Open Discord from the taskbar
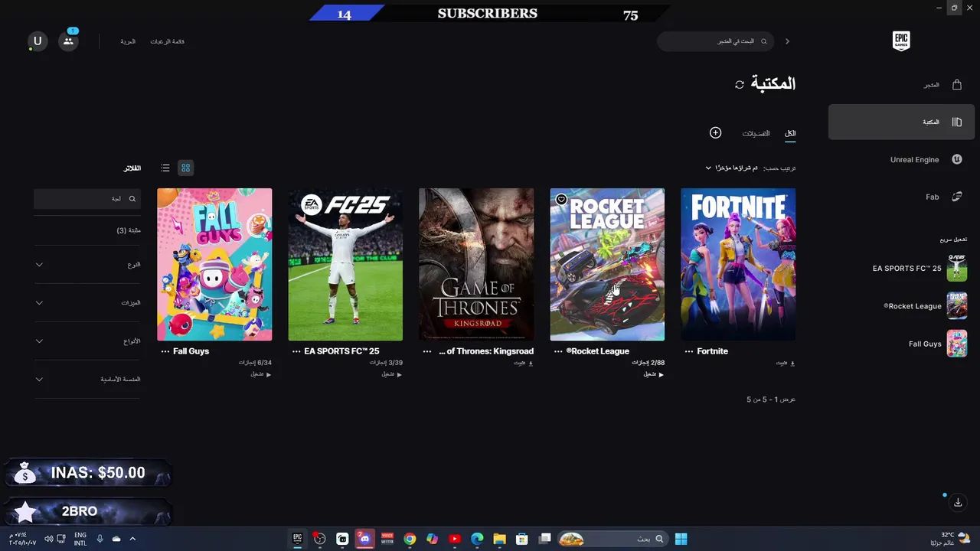 point(364,539)
